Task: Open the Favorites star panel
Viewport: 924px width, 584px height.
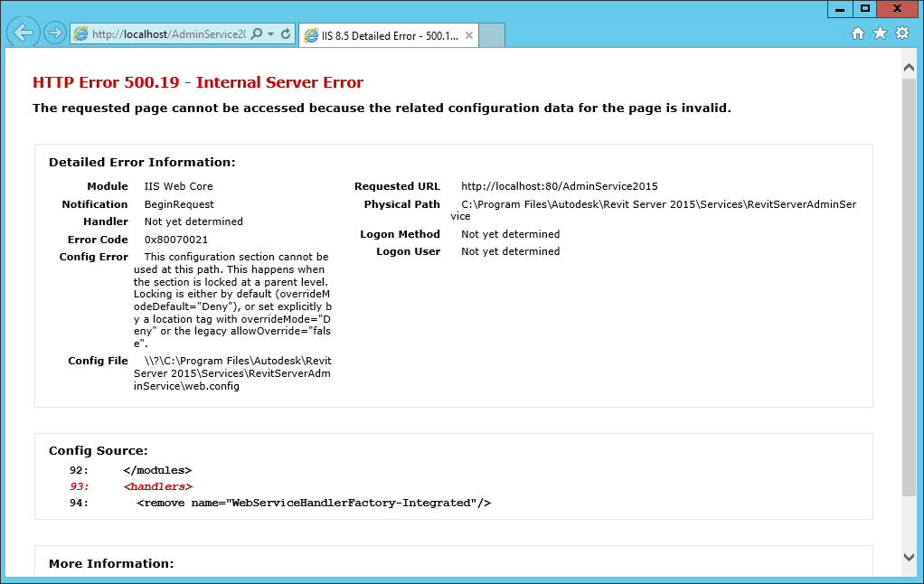Action: (878, 33)
